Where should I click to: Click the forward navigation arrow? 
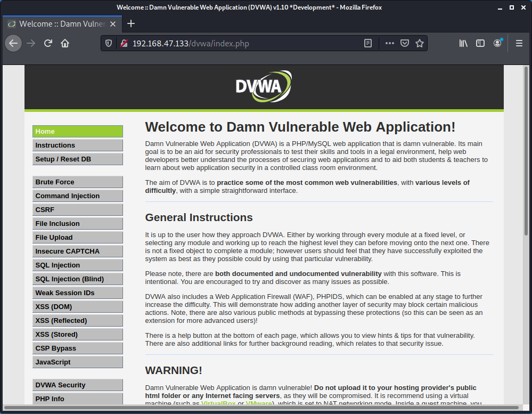click(31, 44)
